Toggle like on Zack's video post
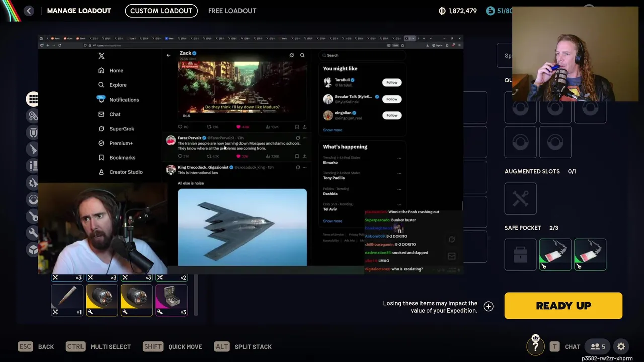Screen dimensions: 644x362 (x=239, y=127)
